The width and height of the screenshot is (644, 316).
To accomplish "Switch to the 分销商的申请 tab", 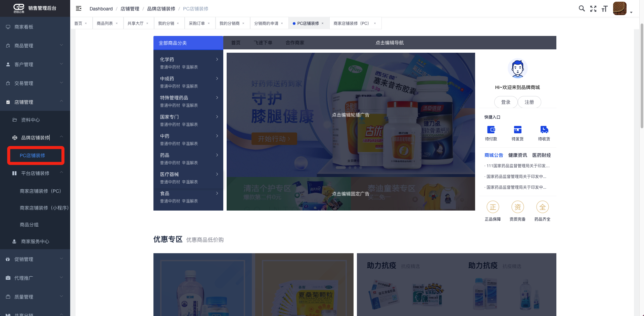I will (x=266, y=24).
